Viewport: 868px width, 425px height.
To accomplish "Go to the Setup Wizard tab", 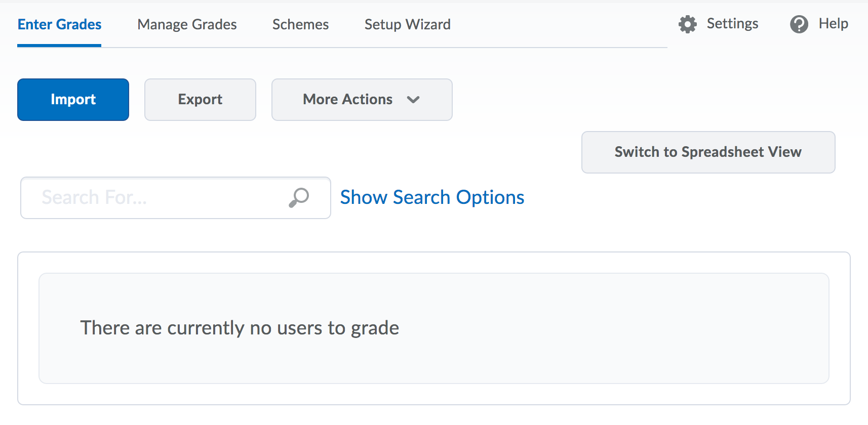I will 407,24.
